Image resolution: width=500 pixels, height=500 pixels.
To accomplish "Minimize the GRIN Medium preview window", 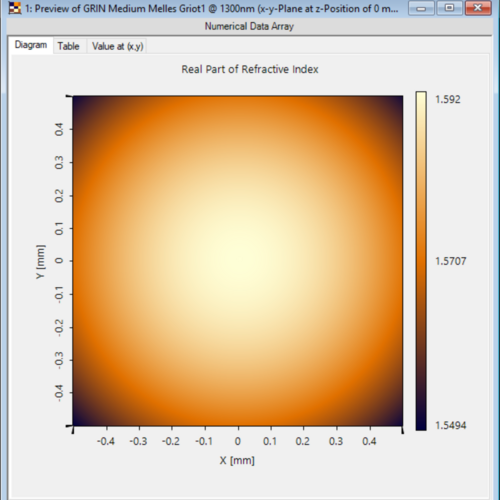I will point(421,8).
